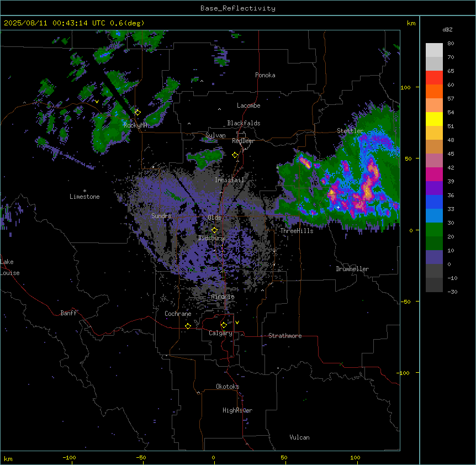
Task: Click the Ponoka town label
Action: pos(265,75)
